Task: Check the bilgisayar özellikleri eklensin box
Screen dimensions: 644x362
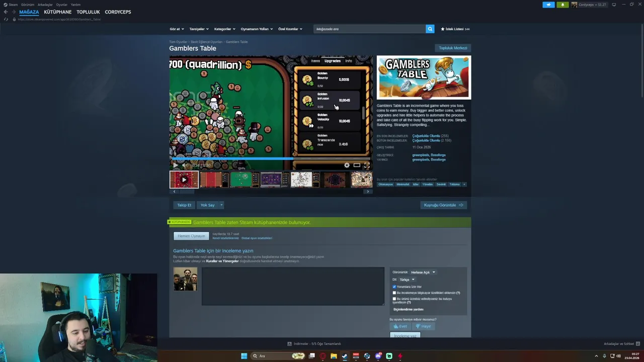Action: click(394, 293)
